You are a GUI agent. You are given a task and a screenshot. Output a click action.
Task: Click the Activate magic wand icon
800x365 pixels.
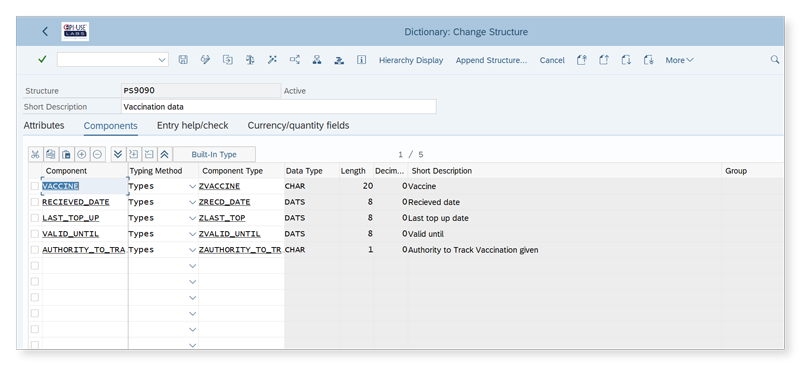click(272, 60)
